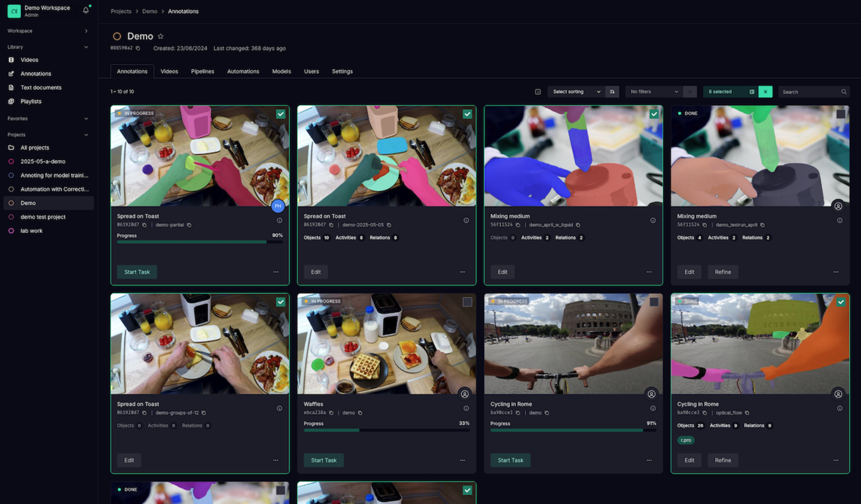Viewport: 861px width, 504px height.
Task: Open the No filters dropdown
Action: pyautogui.click(x=654, y=91)
